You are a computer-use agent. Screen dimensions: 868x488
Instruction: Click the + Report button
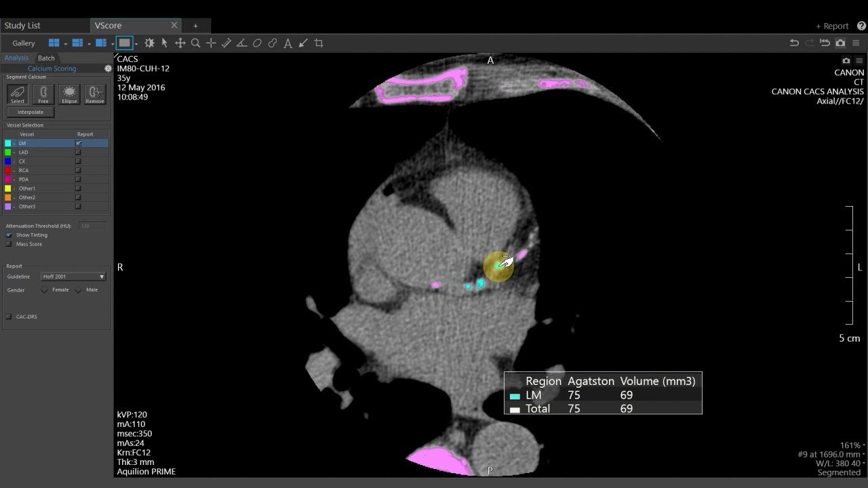(832, 26)
